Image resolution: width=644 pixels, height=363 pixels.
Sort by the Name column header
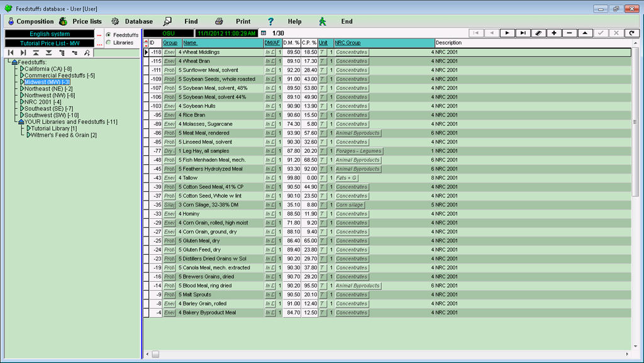click(x=190, y=43)
